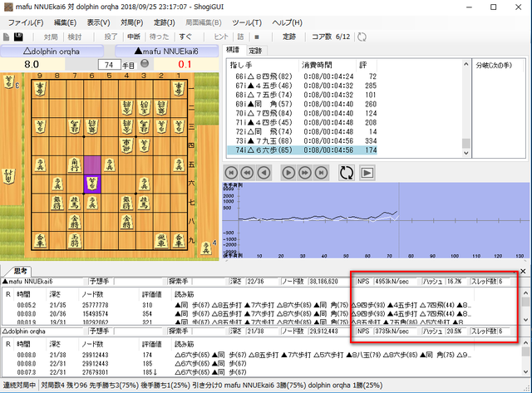532x393 pixels.
Task: Select the 思考 tab
Action: [x=20, y=271]
